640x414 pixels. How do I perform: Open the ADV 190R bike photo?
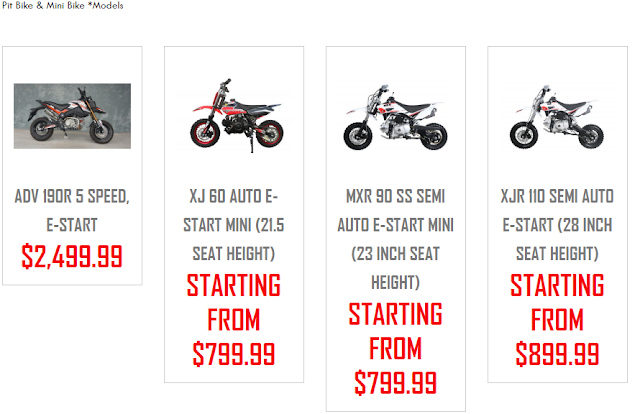72,116
